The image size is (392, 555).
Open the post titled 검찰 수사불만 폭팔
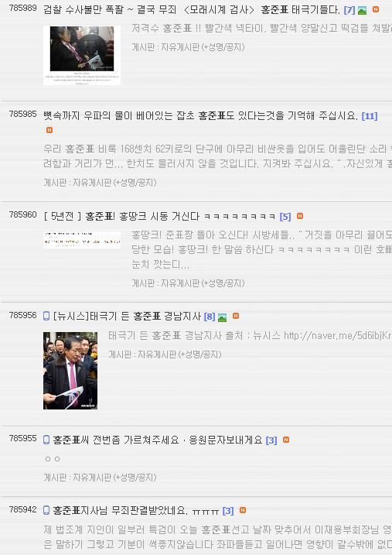(x=192, y=10)
